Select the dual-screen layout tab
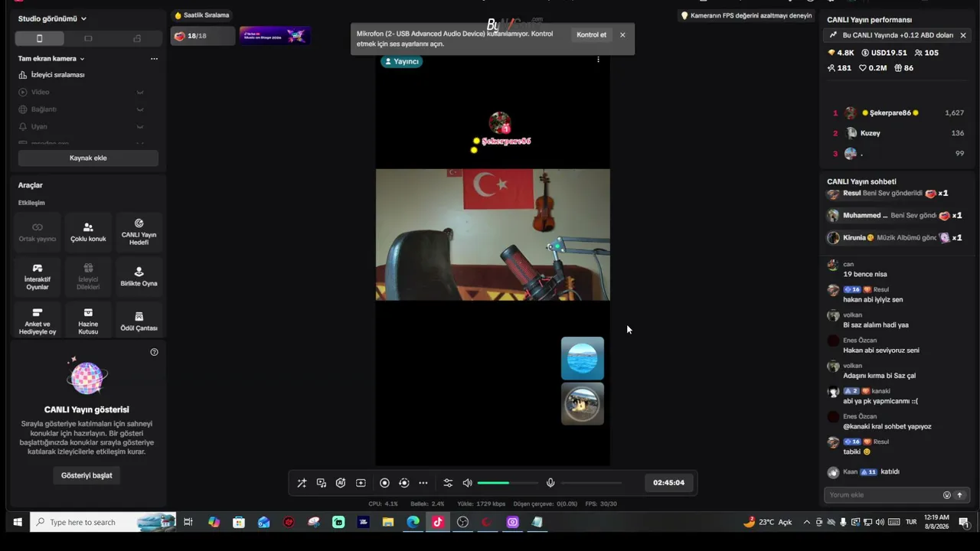The image size is (980, 551). (136, 38)
